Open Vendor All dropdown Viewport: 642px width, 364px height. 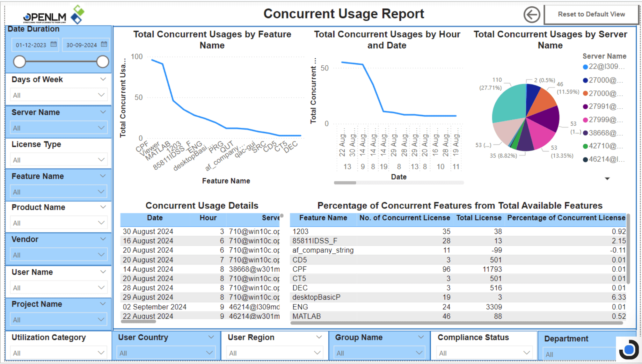click(x=59, y=255)
